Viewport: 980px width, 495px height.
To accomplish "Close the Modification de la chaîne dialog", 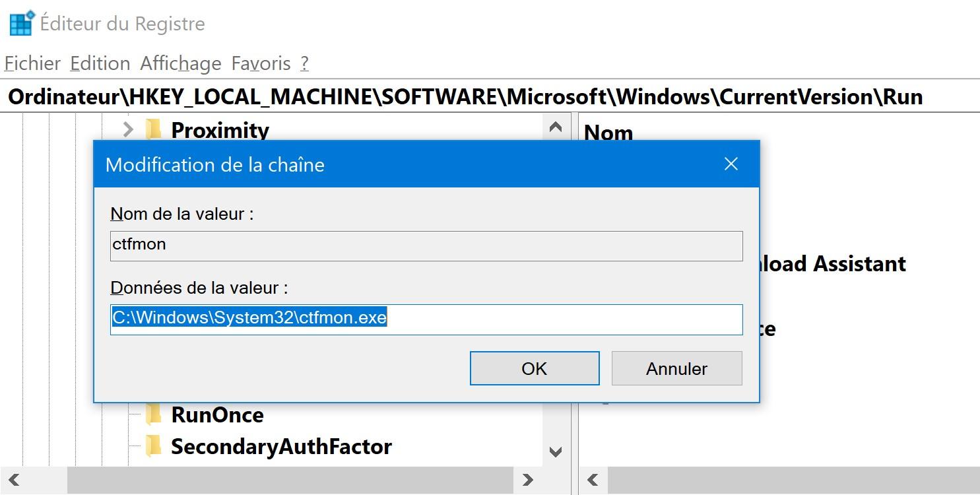I will coord(731,164).
